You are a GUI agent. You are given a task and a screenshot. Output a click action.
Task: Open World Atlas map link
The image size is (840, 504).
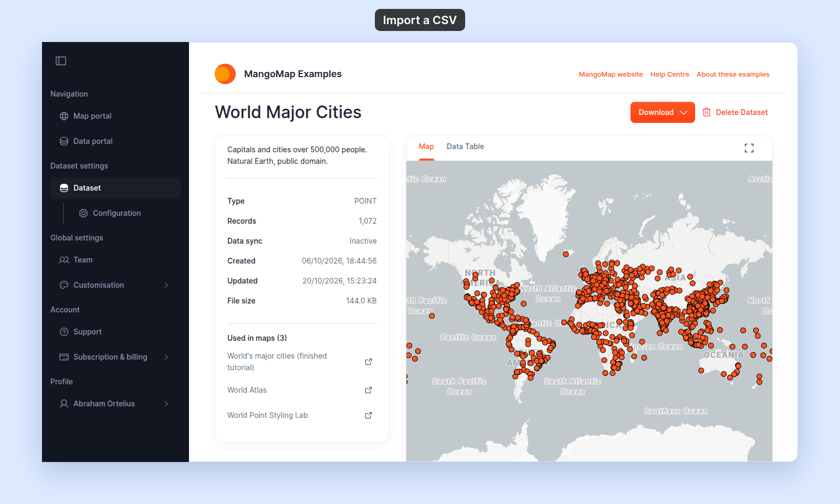click(x=247, y=390)
